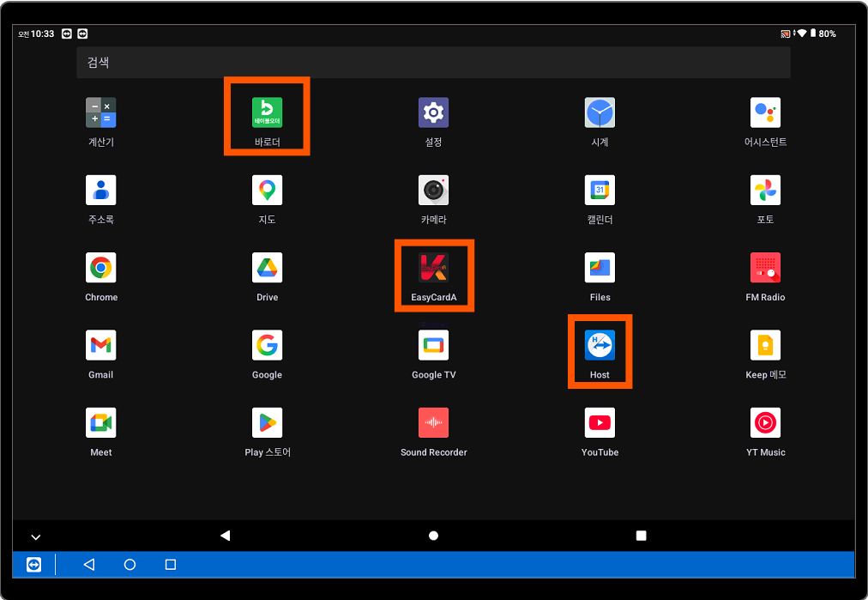Viewport: 868px width, 600px height.
Task: Launch Sound Recorder app
Action: pyautogui.click(x=433, y=422)
